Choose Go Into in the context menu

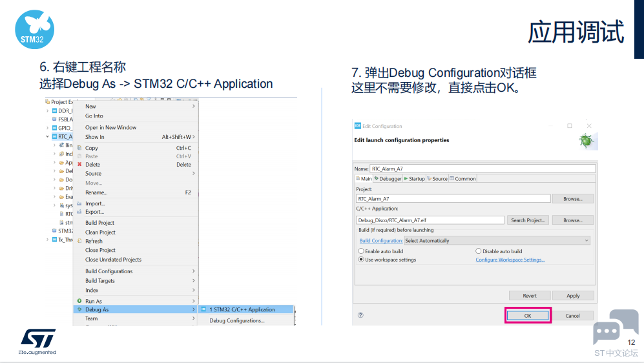[x=94, y=116]
